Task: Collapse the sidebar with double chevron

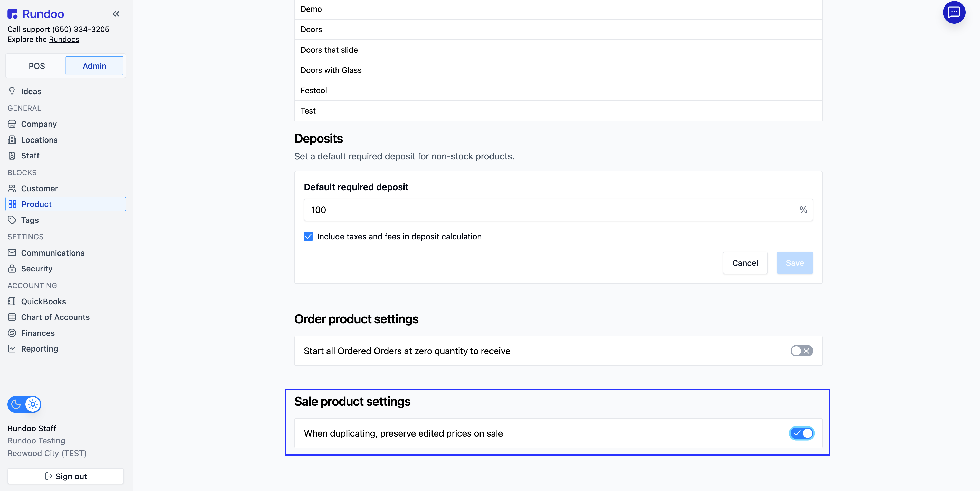Action: point(116,14)
